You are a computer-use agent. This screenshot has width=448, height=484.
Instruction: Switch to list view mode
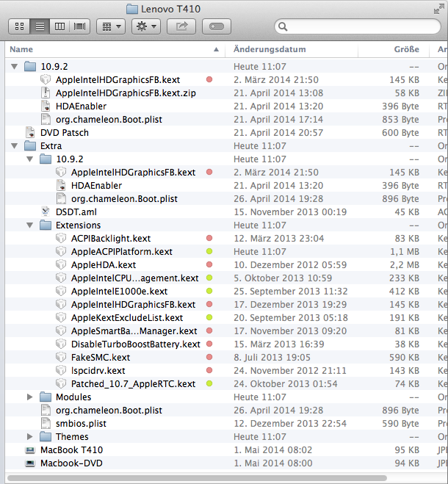click(40, 26)
